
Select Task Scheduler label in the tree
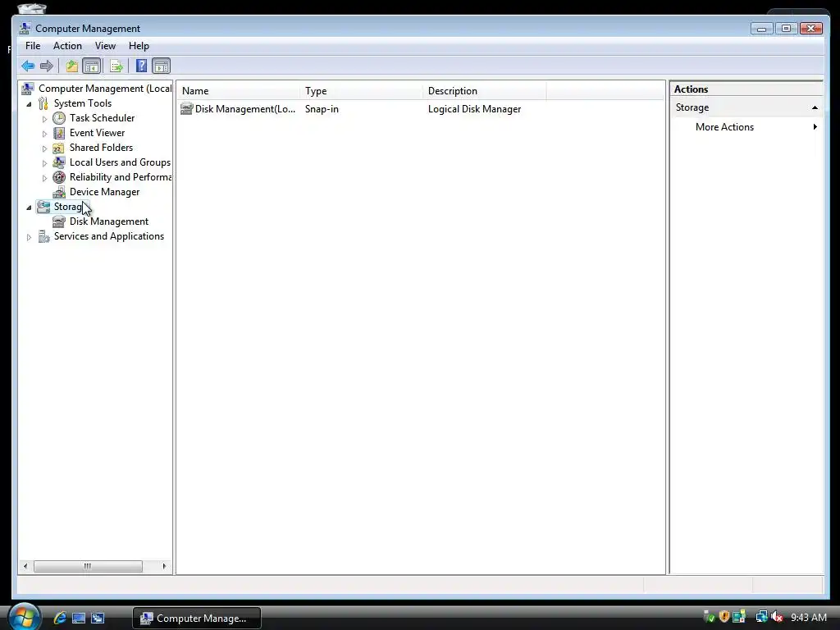(x=102, y=118)
